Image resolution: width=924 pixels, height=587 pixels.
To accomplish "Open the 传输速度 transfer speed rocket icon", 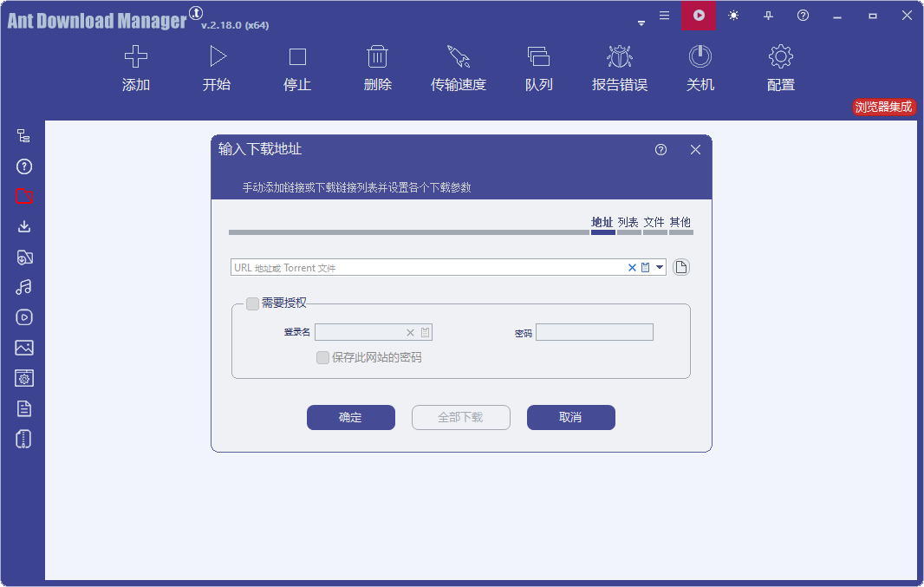I will click(x=459, y=56).
